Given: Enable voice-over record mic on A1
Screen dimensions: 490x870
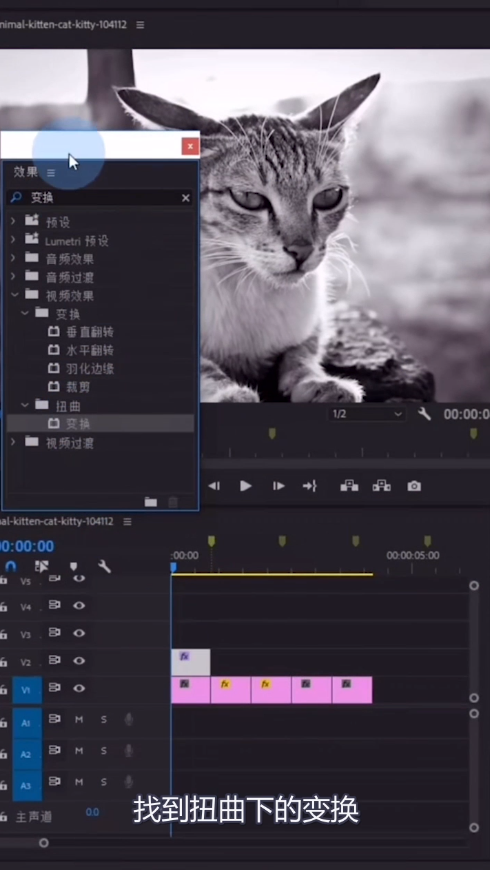Looking at the screenshot, I should coord(129,720).
